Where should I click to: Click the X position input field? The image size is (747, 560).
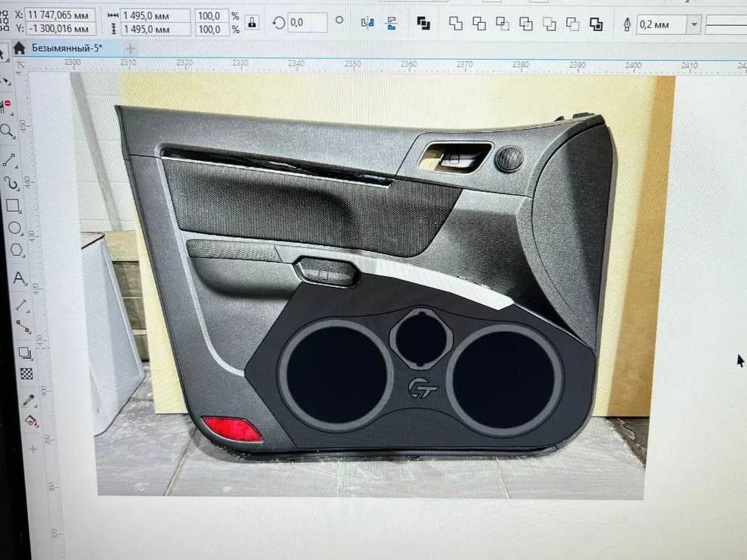(61, 15)
